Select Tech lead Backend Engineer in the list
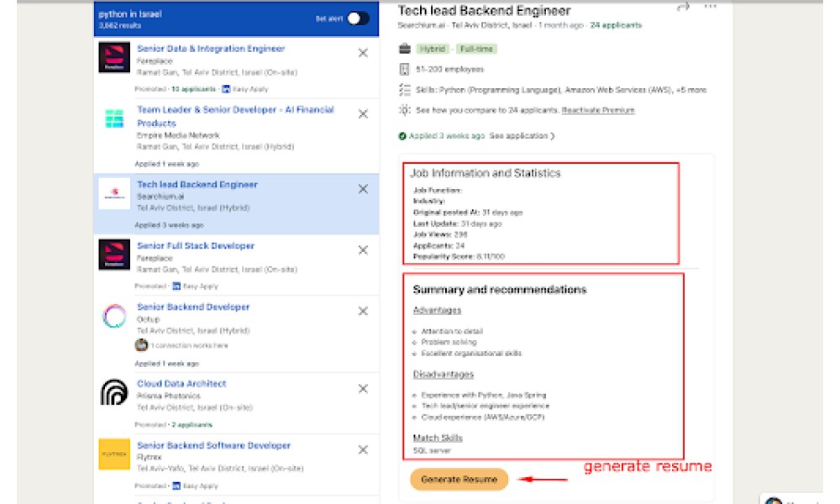The height and width of the screenshot is (504, 840). (197, 185)
